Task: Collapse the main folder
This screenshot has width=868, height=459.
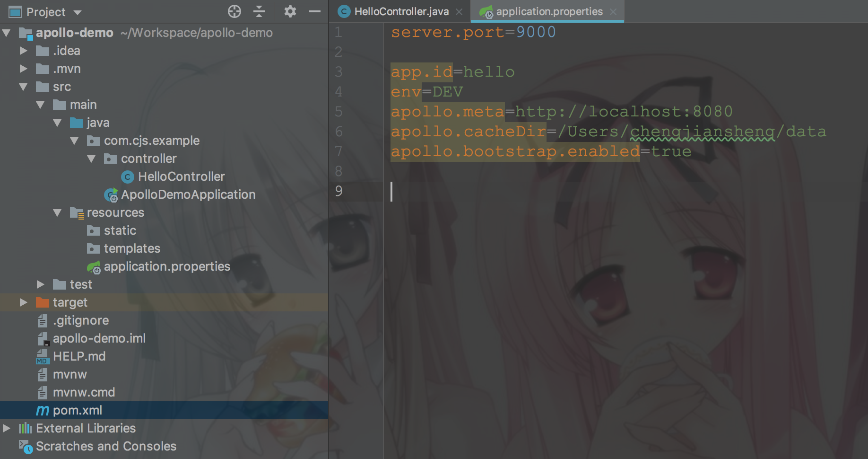Action: 40,105
